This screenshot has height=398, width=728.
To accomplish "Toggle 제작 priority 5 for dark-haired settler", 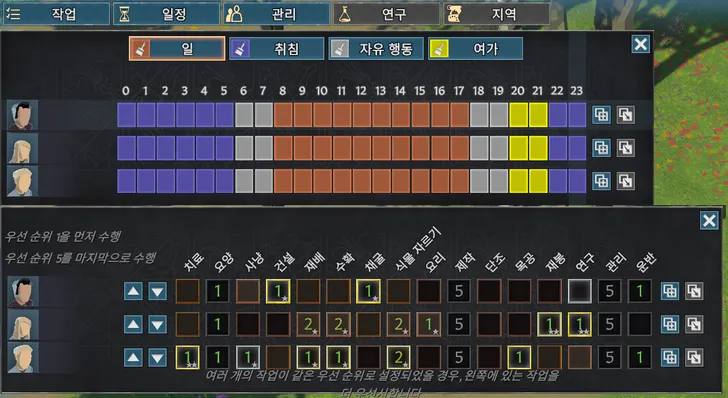I will [x=459, y=291].
